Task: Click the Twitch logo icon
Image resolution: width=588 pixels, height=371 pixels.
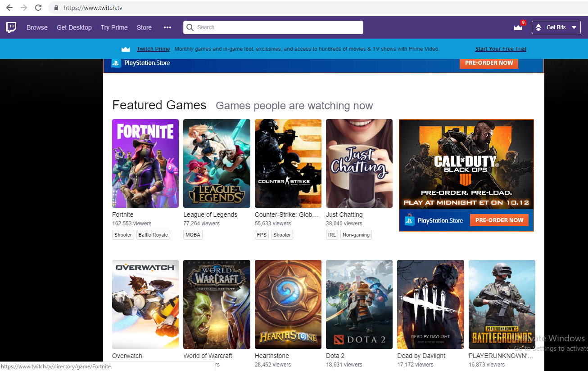Action: click(11, 27)
